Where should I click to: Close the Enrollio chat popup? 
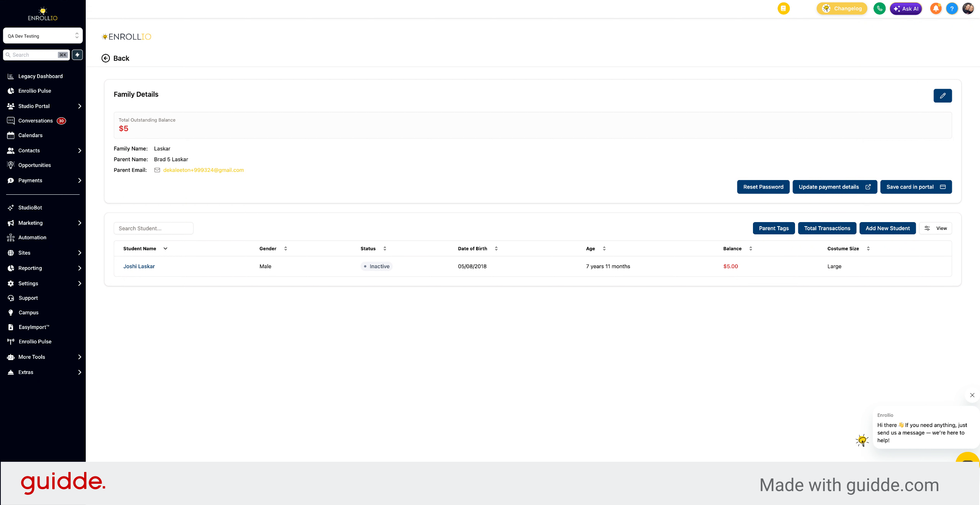(x=972, y=395)
